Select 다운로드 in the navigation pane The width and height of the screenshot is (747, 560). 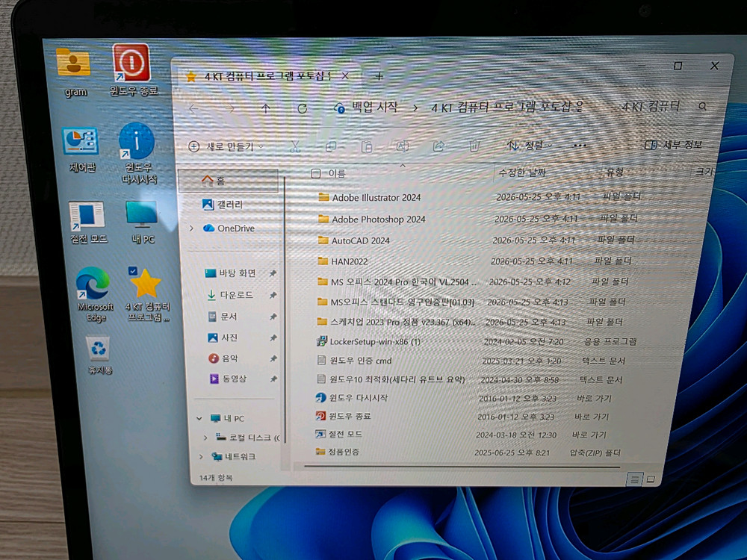point(230,295)
